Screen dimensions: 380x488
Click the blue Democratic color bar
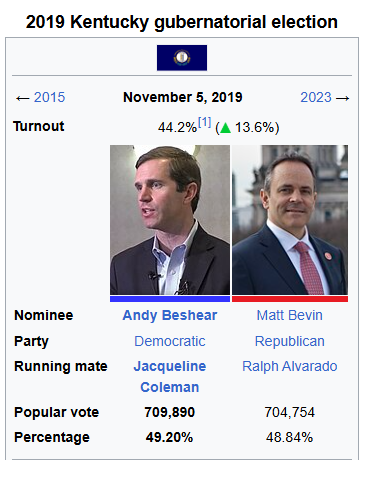point(170,299)
